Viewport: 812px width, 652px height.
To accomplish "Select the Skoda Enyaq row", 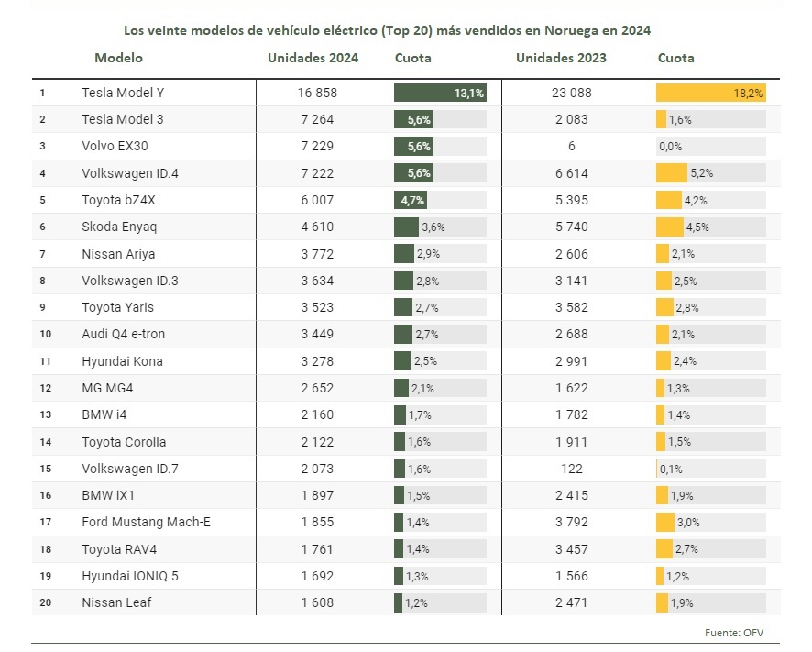I will coord(406,227).
